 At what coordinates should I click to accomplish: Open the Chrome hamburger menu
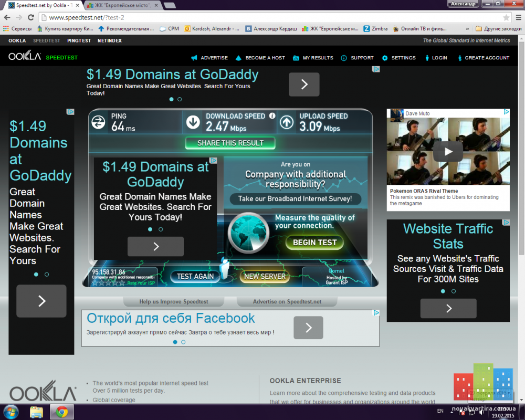point(518,17)
